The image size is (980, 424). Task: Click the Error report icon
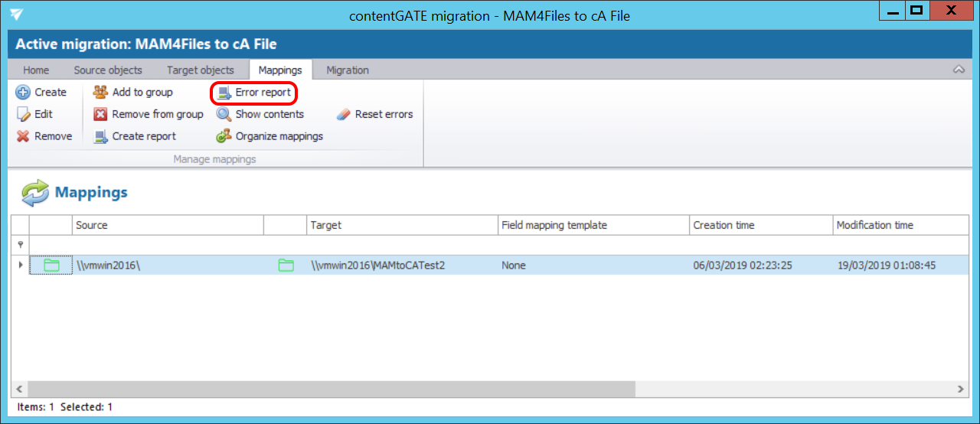(x=224, y=93)
